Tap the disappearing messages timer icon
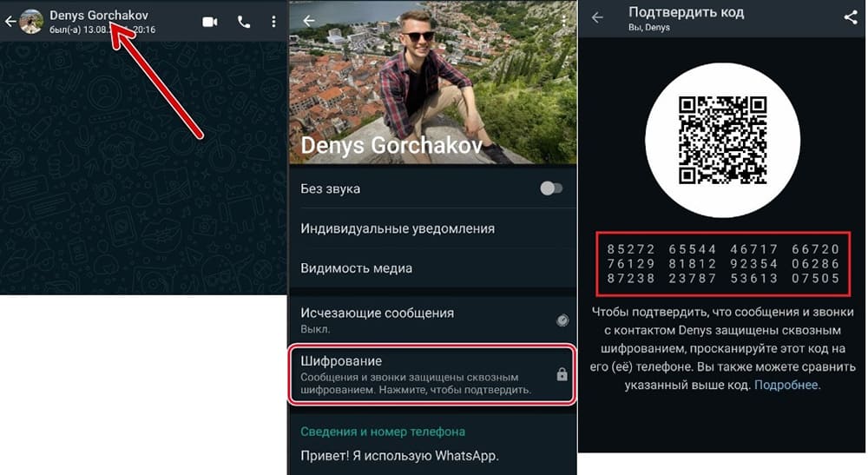This screenshot has height=475, width=868. point(562,320)
